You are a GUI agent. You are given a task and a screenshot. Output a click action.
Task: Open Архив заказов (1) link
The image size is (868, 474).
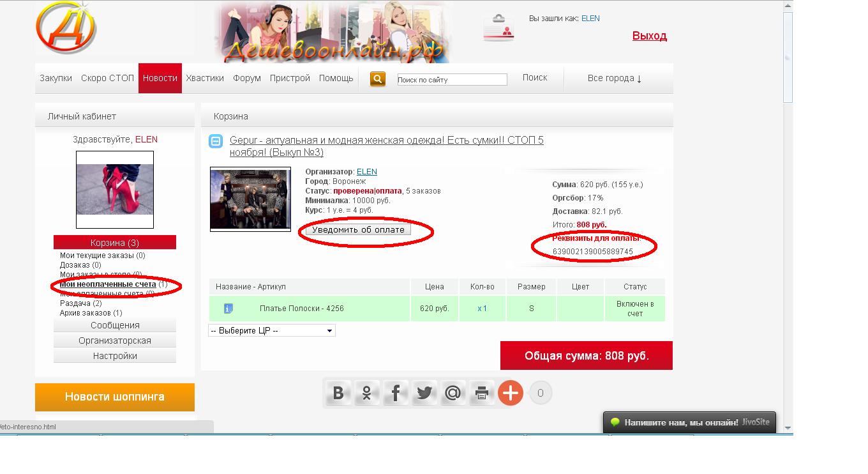tap(91, 313)
